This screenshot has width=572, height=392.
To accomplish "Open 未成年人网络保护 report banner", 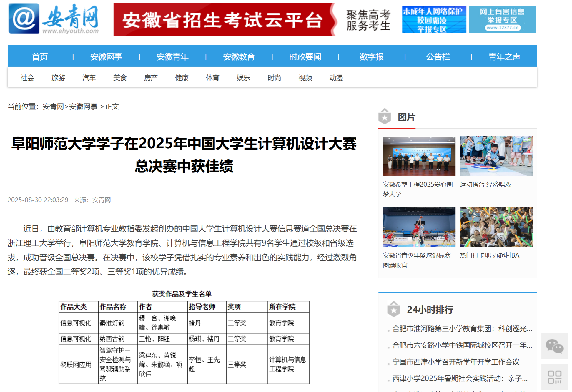I will (x=434, y=19).
